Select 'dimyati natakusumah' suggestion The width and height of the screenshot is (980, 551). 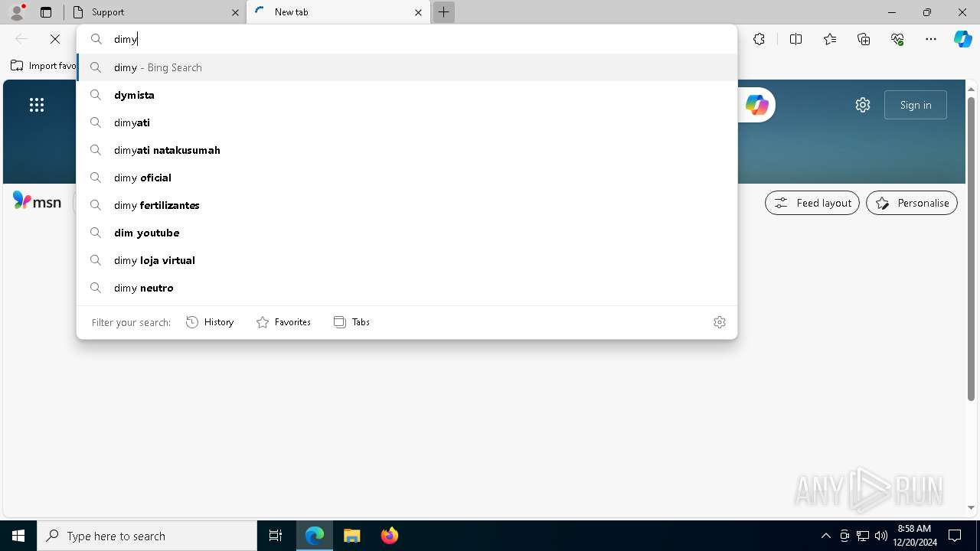(x=407, y=150)
